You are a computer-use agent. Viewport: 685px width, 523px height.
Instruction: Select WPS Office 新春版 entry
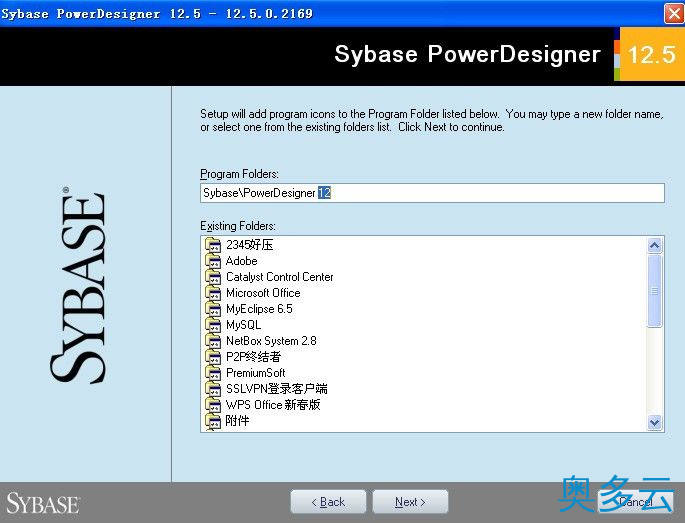273,405
